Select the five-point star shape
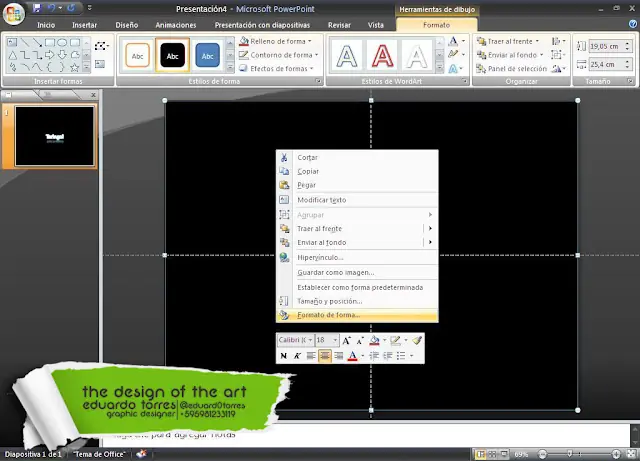 [74, 67]
